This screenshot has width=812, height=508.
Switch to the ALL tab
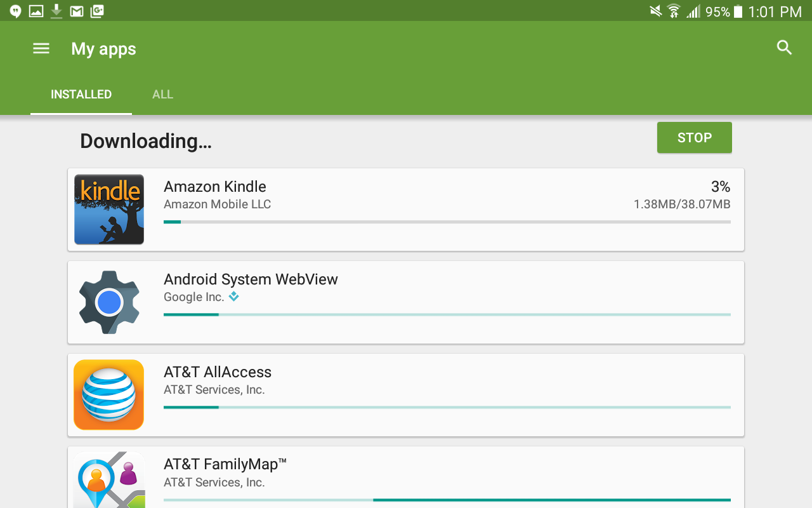(x=162, y=94)
